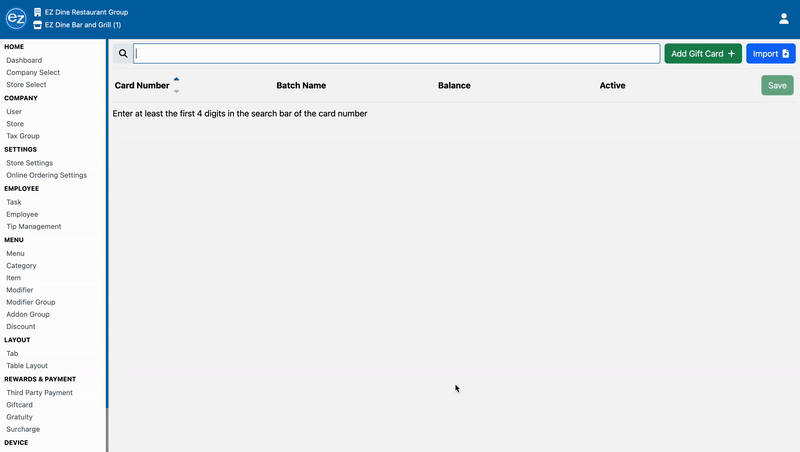
Task: Open Store under Company section
Action: 15,124
